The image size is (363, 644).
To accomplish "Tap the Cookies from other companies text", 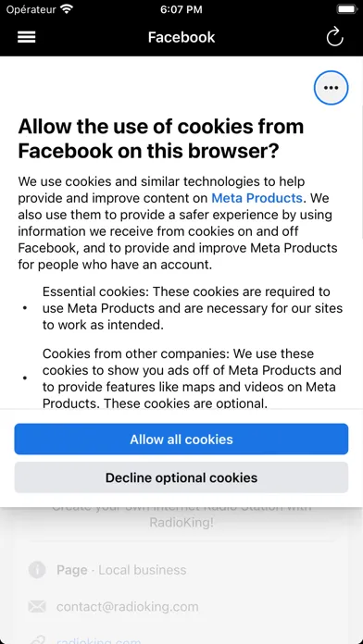I will click(192, 378).
